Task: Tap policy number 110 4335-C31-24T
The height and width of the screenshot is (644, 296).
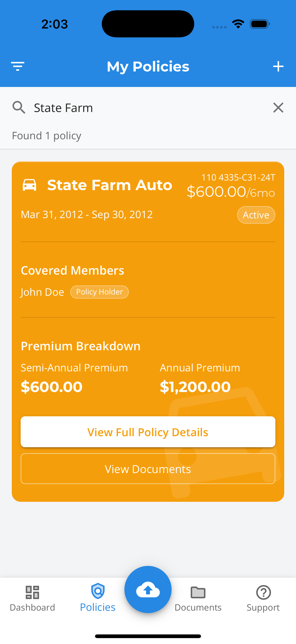Action: tap(238, 177)
